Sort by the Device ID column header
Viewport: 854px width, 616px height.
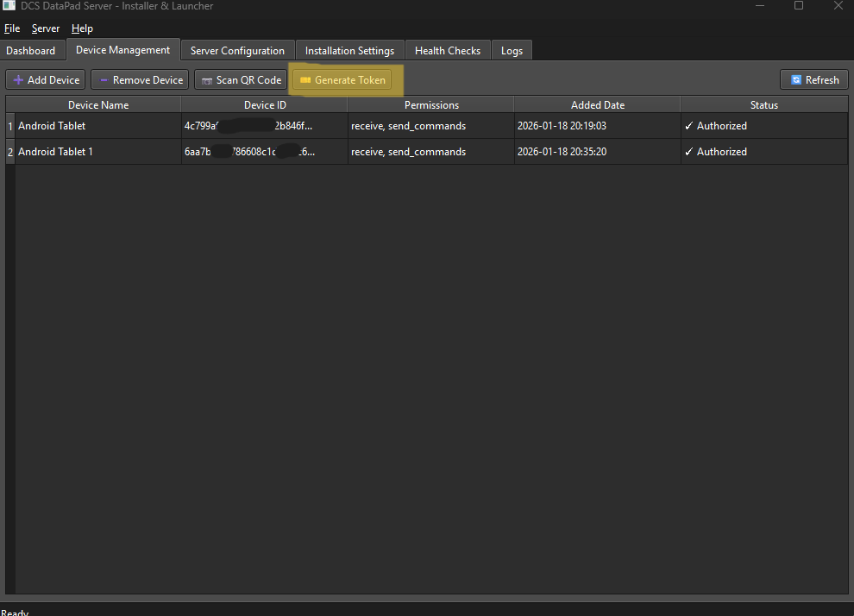[265, 104]
